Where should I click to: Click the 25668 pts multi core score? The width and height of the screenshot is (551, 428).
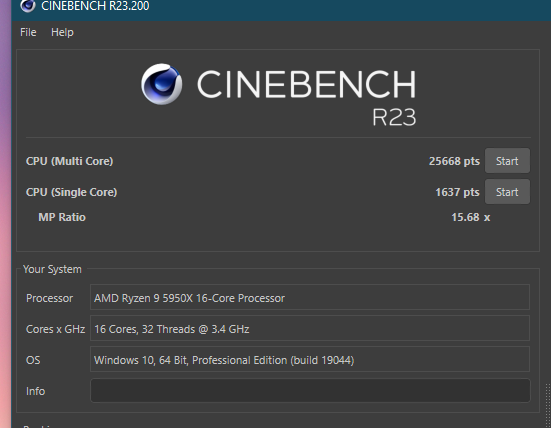(x=454, y=161)
